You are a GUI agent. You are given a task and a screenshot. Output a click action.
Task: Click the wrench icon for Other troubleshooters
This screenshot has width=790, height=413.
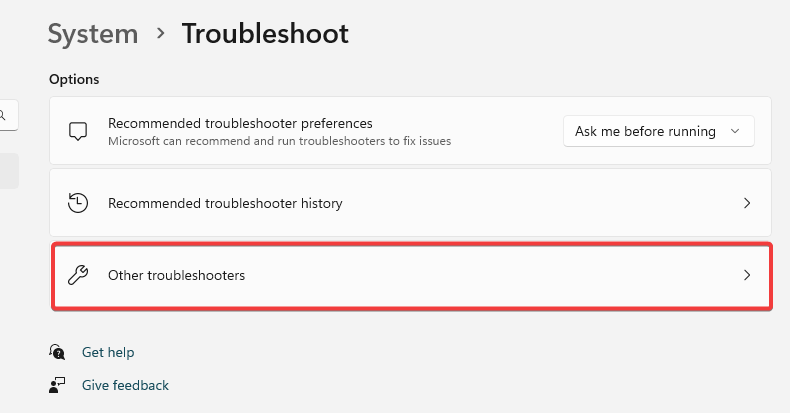tap(78, 275)
